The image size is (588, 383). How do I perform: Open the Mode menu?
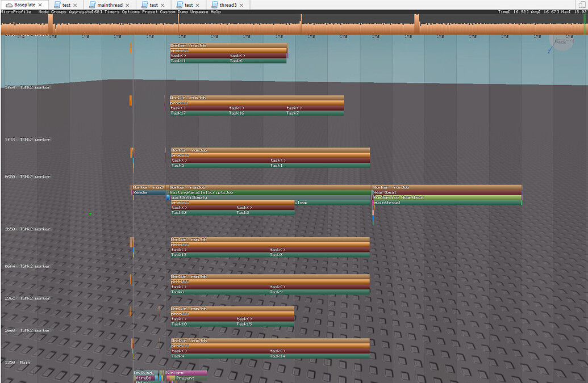pyautogui.click(x=44, y=11)
